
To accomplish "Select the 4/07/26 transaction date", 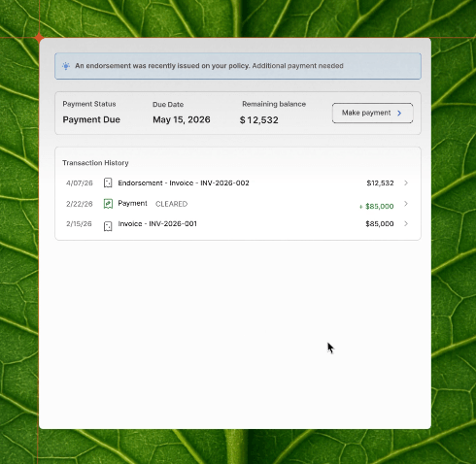I will (x=80, y=183).
